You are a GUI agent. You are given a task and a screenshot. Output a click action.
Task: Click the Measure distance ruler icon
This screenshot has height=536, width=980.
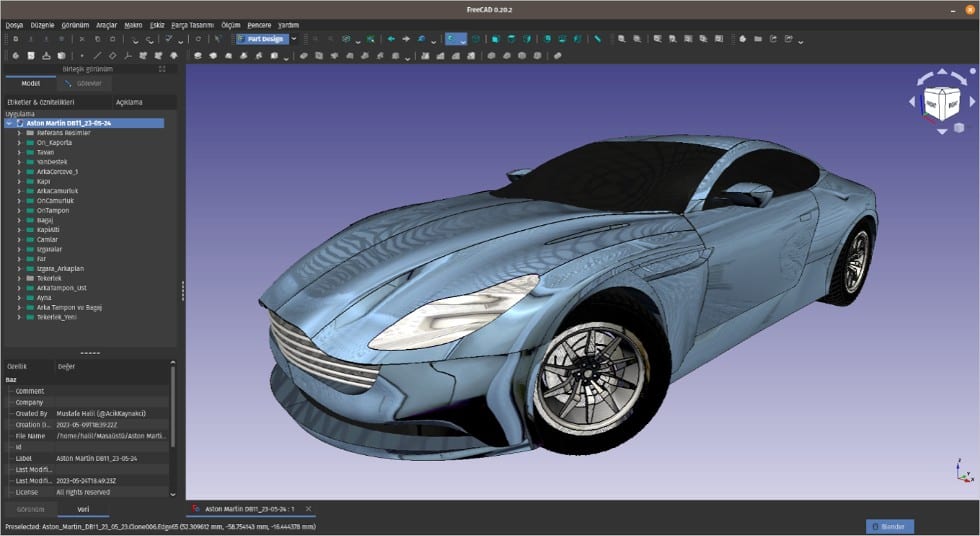coord(598,39)
